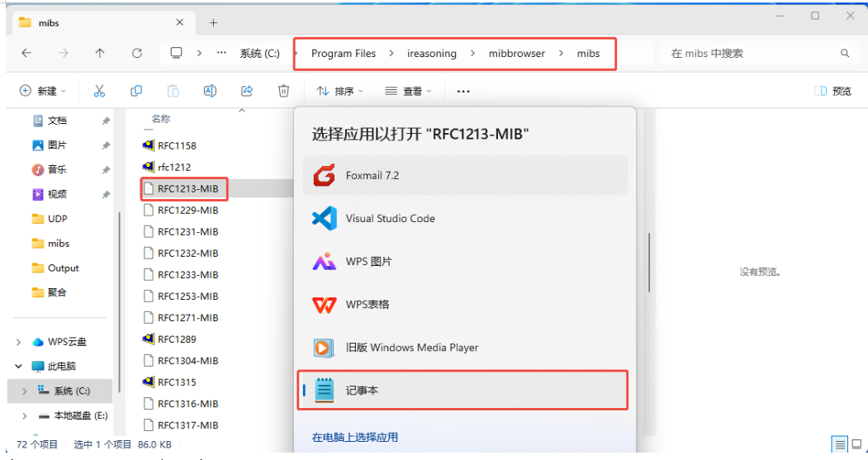This screenshot has width=868, height=460.
Task: Open the Sort (排序) dropdown
Action: pos(340,91)
